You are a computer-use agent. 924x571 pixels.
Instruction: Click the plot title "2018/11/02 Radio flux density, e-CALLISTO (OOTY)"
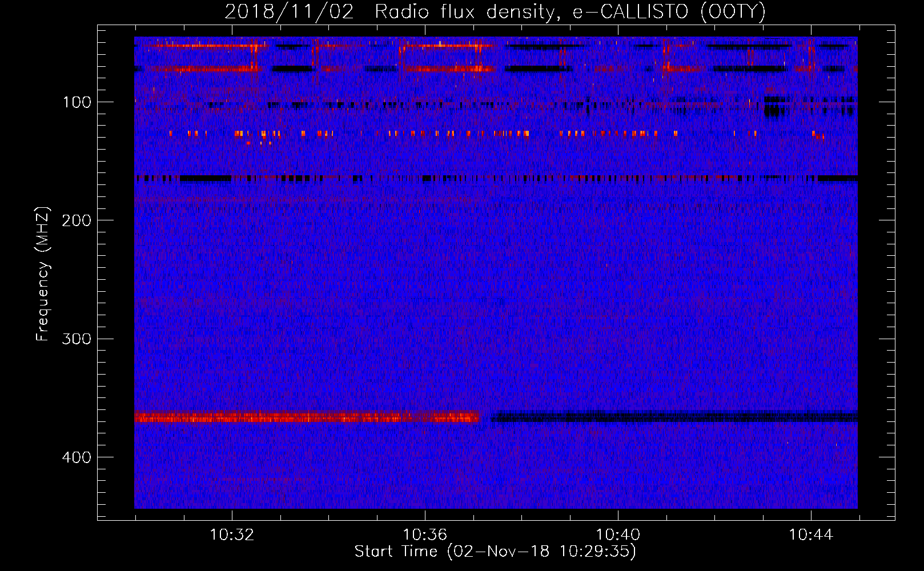[x=495, y=11]
